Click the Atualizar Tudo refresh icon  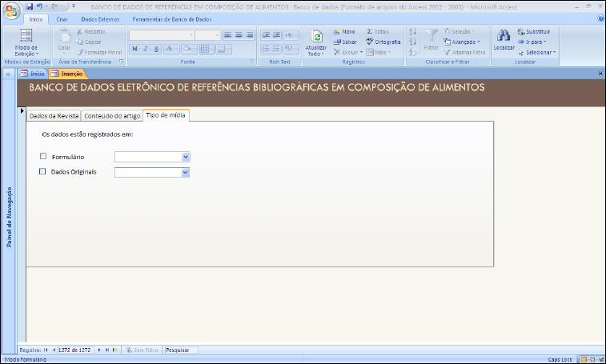[316, 37]
